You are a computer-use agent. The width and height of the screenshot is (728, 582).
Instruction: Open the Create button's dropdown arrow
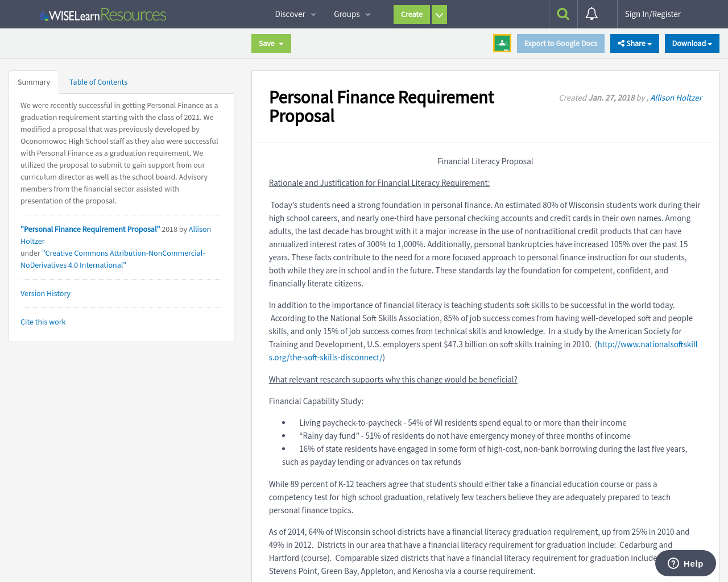pyautogui.click(x=439, y=14)
